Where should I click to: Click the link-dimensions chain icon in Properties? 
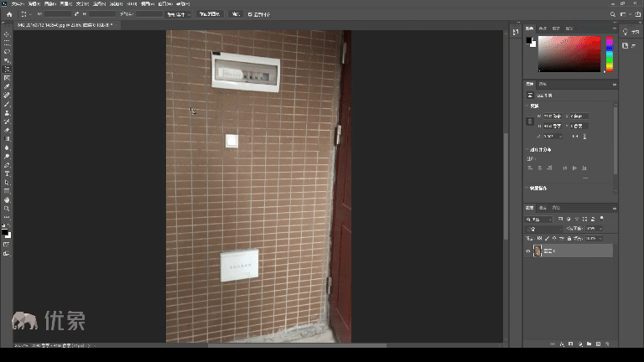pyautogui.click(x=530, y=121)
